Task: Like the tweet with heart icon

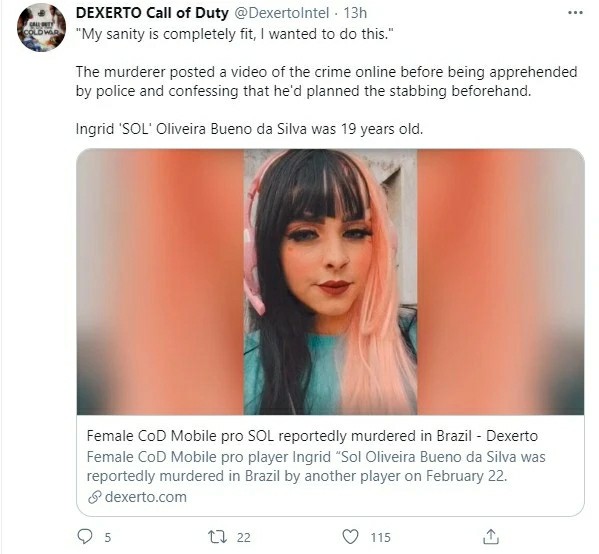Action: pyautogui.click(x=350, y=536)
